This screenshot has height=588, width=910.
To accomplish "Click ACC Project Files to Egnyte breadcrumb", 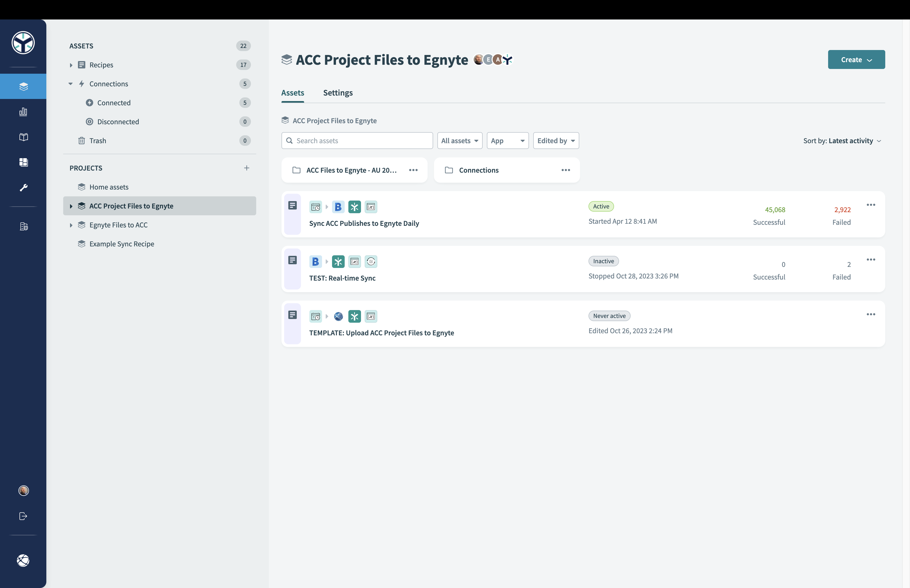I will pyautogui.click(x=334, y=121).
